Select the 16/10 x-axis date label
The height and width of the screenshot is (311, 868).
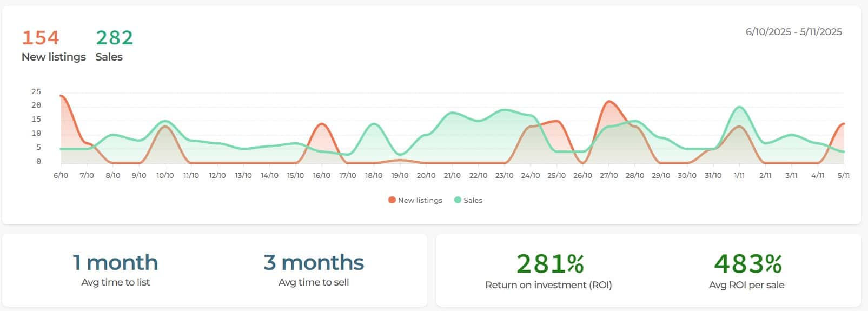coord(321,176)
